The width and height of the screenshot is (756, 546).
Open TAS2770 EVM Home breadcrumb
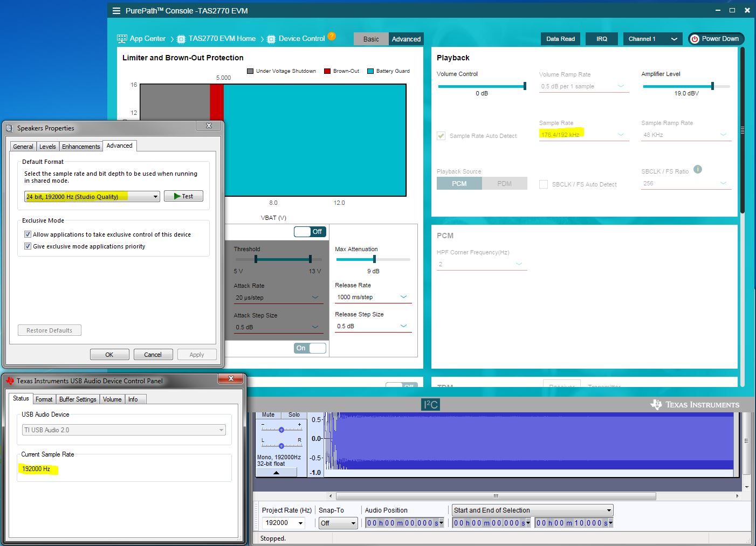click(216, 39)
